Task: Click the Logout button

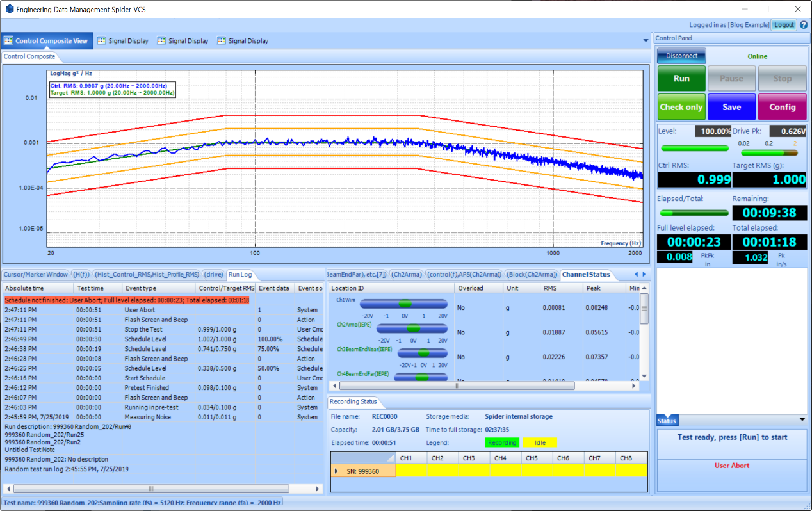Action: (x=784, y=25)
